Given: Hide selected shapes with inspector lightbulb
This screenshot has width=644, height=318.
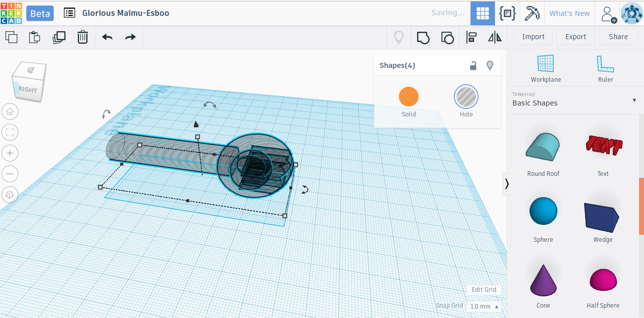Looking at the screenshot, I should tap(490, 65).
